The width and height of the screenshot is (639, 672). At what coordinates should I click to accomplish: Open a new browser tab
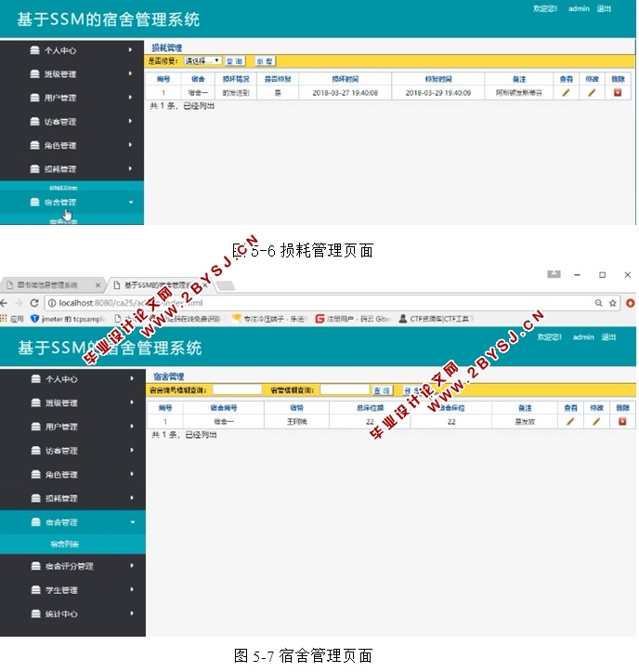point(226,286)
